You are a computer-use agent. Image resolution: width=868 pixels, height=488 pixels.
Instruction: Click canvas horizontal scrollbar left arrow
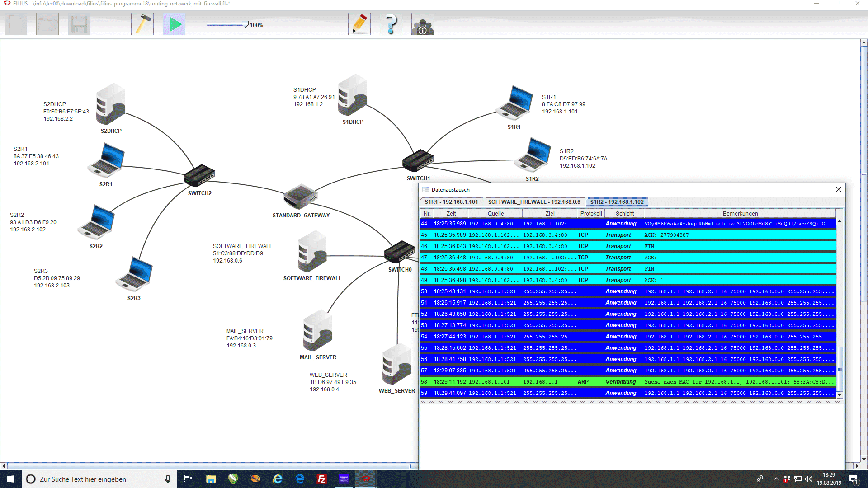tap(4, 466)
